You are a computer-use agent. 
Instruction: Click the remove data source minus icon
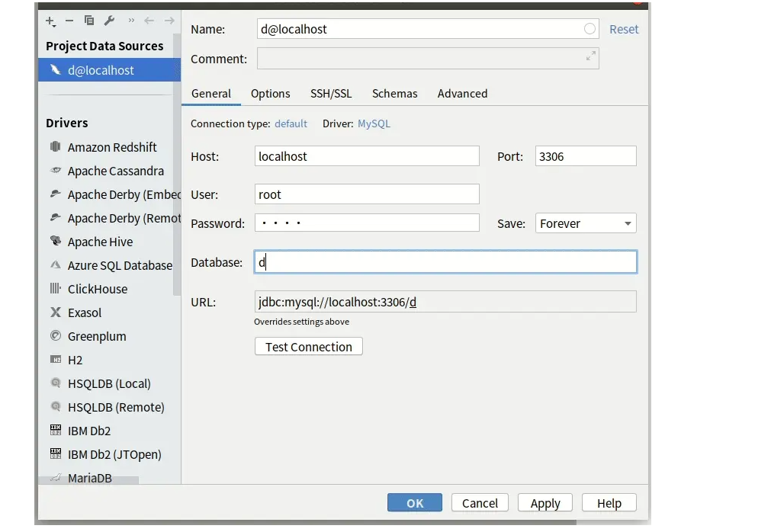tap(69, 21)
